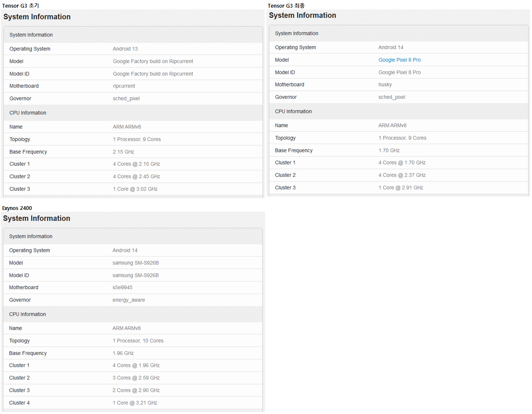The image size is (532, 414).
Task: Click '4 Cores @ 2.45 GHz' value
Action: coord(136,177)
